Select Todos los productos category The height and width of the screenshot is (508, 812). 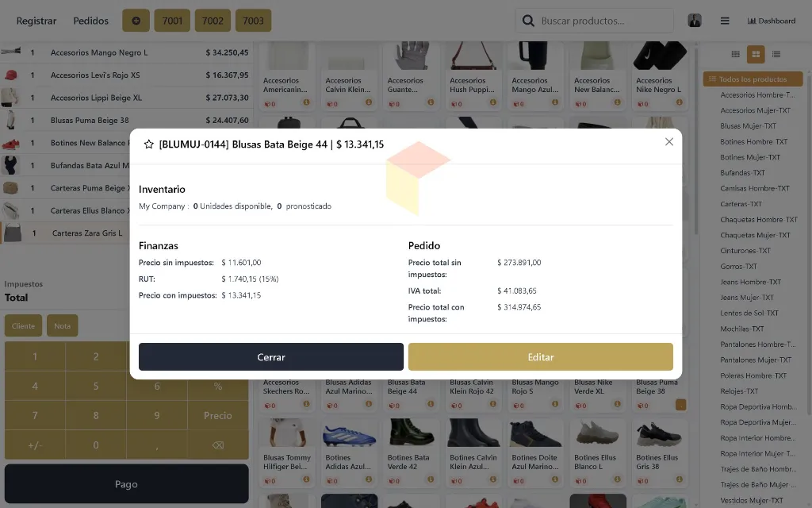753,79
